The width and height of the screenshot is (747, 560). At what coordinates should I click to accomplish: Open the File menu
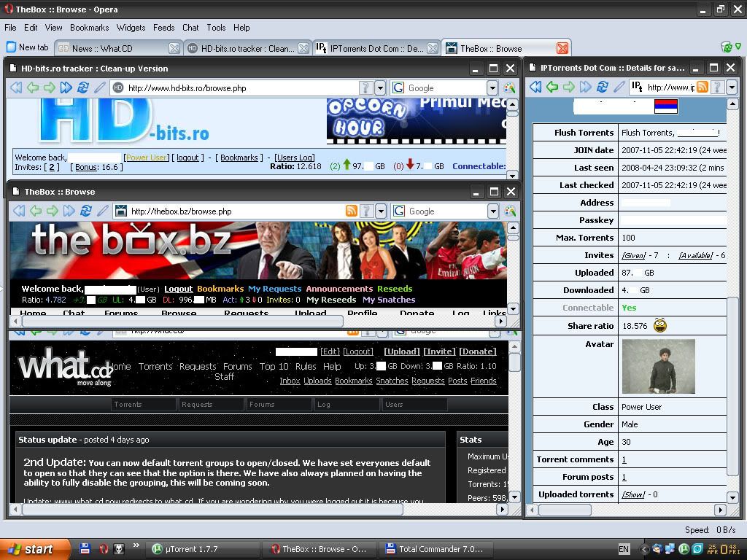(x=10, y=28)
